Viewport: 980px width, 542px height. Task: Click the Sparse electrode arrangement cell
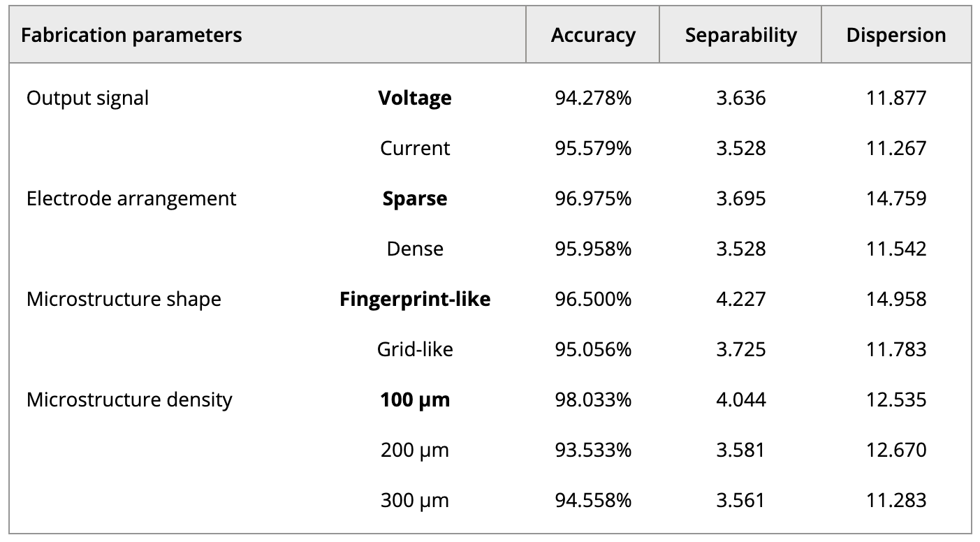(415, 198)
